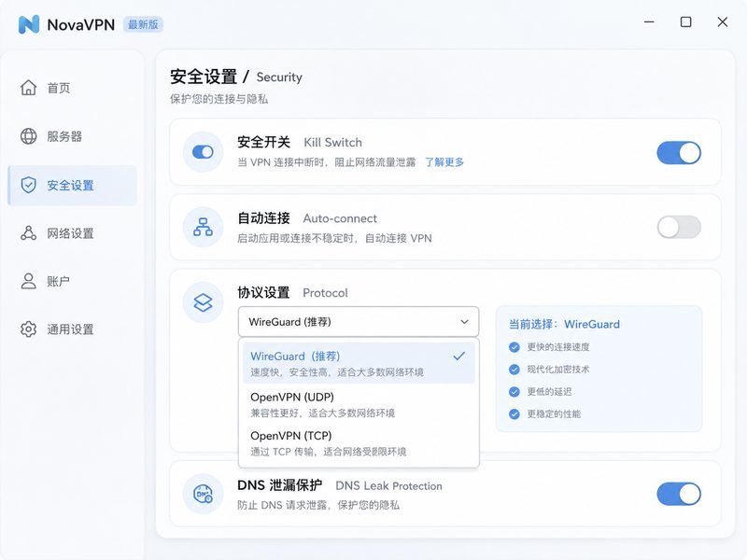The width and height of the screenshot is (747, 560).
Task: Click the Protocol stacked layers icon
Action: [x=203, y=302]
